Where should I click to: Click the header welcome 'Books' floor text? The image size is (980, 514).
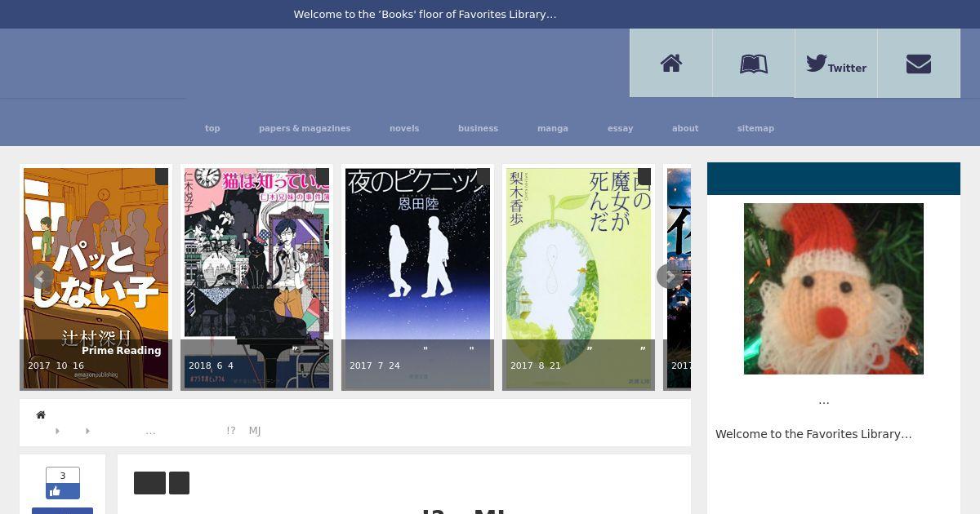(425, 14)
